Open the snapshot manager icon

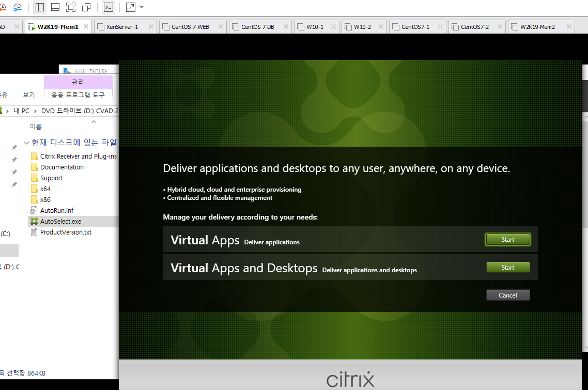pyautogui.click(x=18, y=7)
